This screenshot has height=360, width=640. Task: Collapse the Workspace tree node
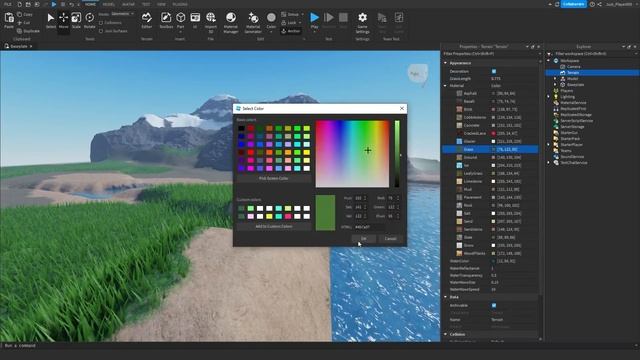(549, 60)
